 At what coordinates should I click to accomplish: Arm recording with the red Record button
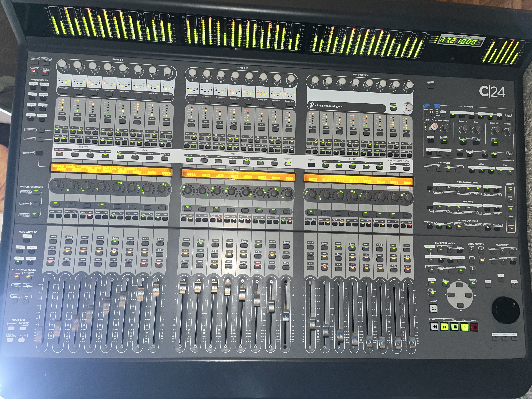click(x=474, y=327)
